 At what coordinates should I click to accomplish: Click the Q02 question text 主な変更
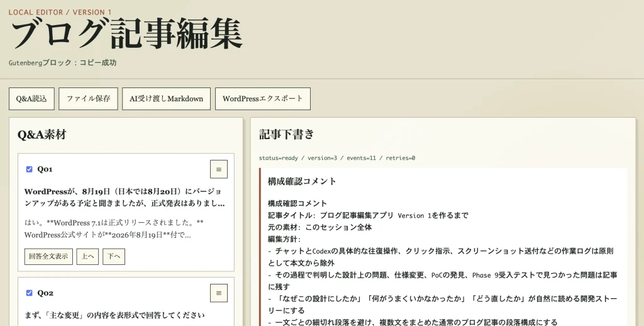[114, 315]
